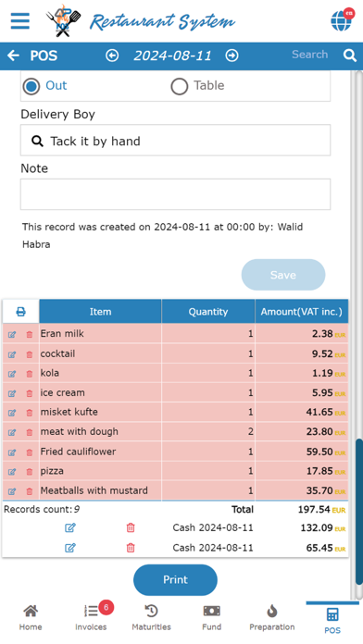The image size is (363, 644).
Task: Open language globe selector
Action: 342,19
